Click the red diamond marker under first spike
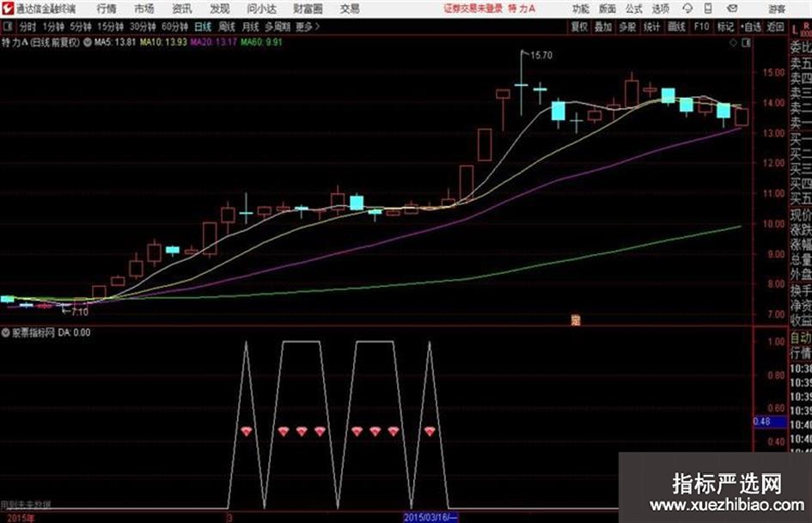Image resolution: width=812 pixels, height=523 pixels. (246, 431)
